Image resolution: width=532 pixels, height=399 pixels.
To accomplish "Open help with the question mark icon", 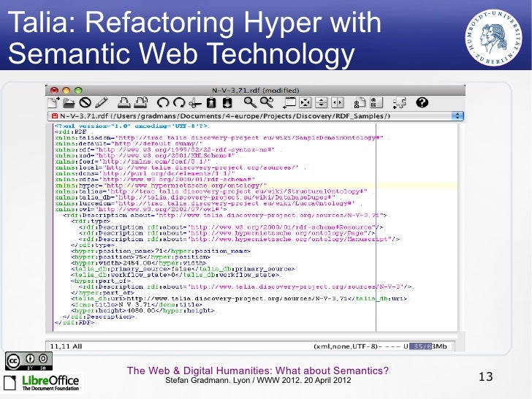I will pyautogui.click(x=422, y=102).
